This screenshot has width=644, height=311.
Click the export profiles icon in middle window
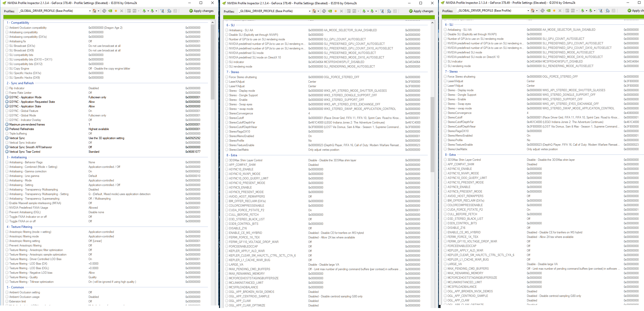(x=364, y=11)
